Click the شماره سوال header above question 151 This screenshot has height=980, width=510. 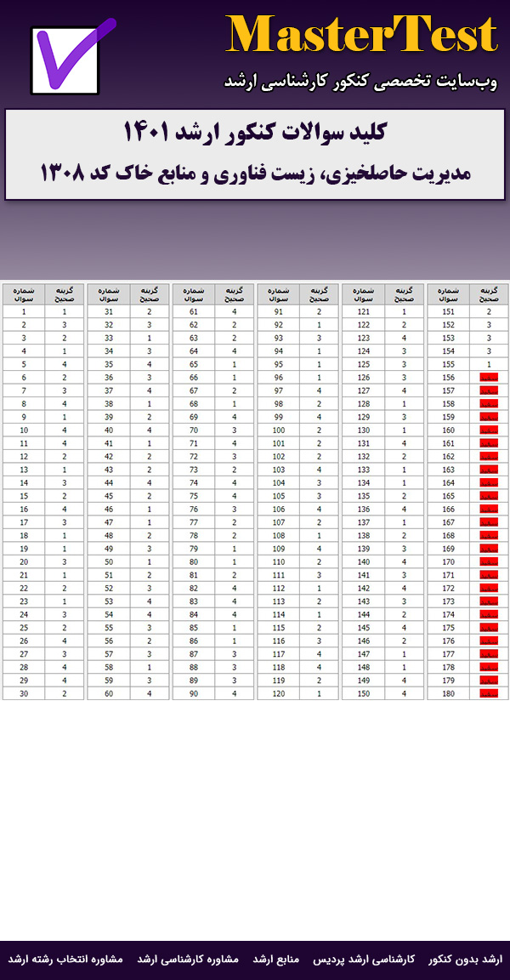click(448, 294)
